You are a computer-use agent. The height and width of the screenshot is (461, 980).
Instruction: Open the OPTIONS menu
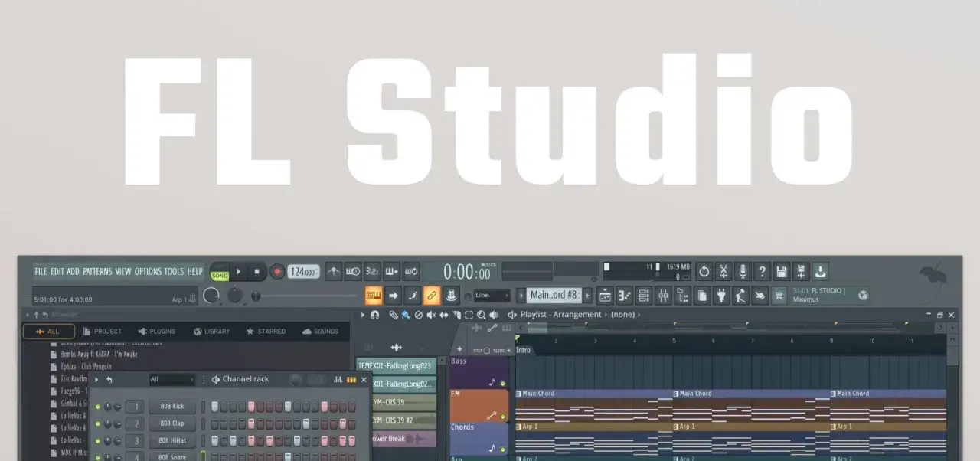pyautogui.click(x=148, y=272)
